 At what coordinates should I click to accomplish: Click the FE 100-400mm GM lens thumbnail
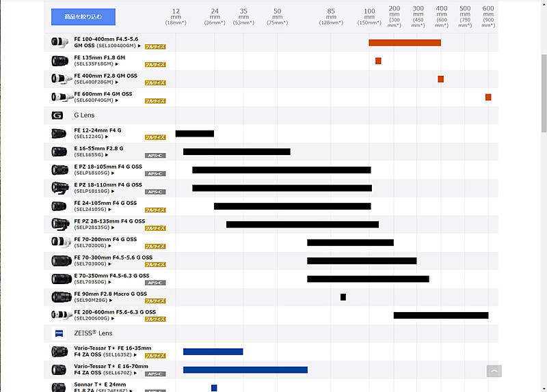(59, 42)
